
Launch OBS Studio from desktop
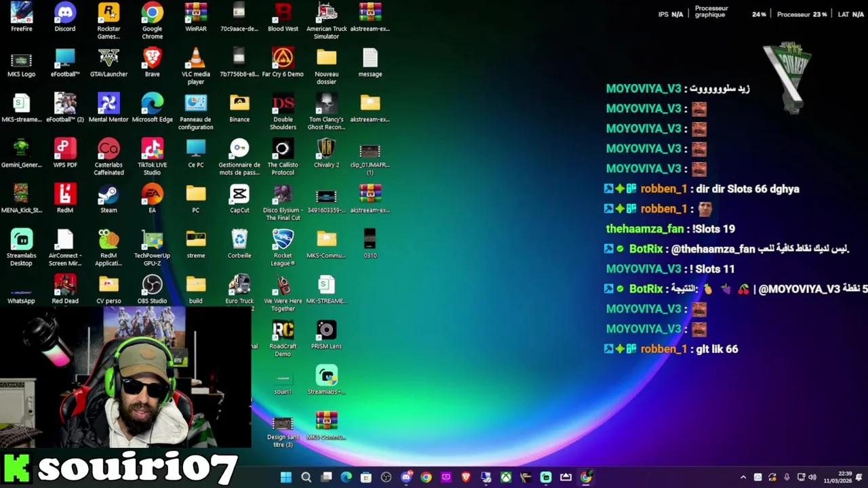click(152, 290)
